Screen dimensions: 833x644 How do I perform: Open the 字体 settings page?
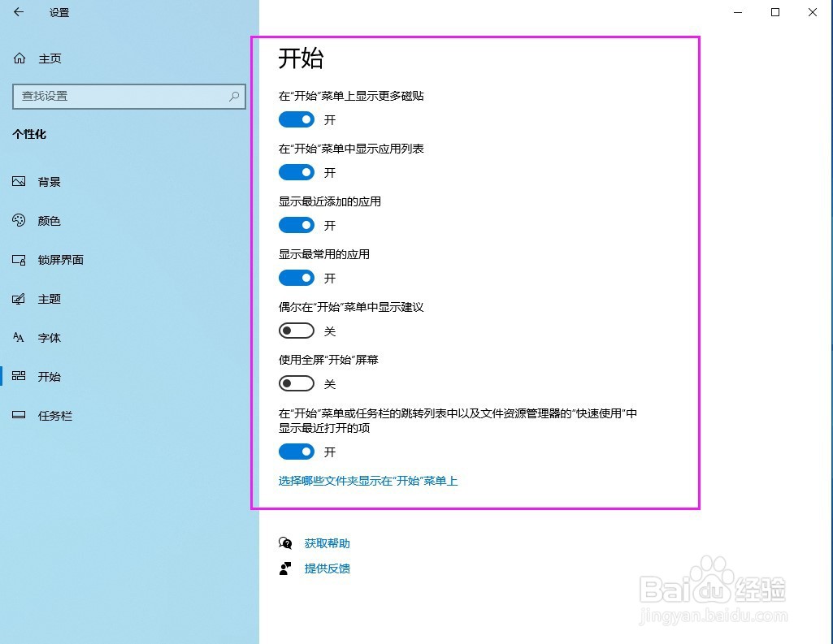tap(49, 338)
